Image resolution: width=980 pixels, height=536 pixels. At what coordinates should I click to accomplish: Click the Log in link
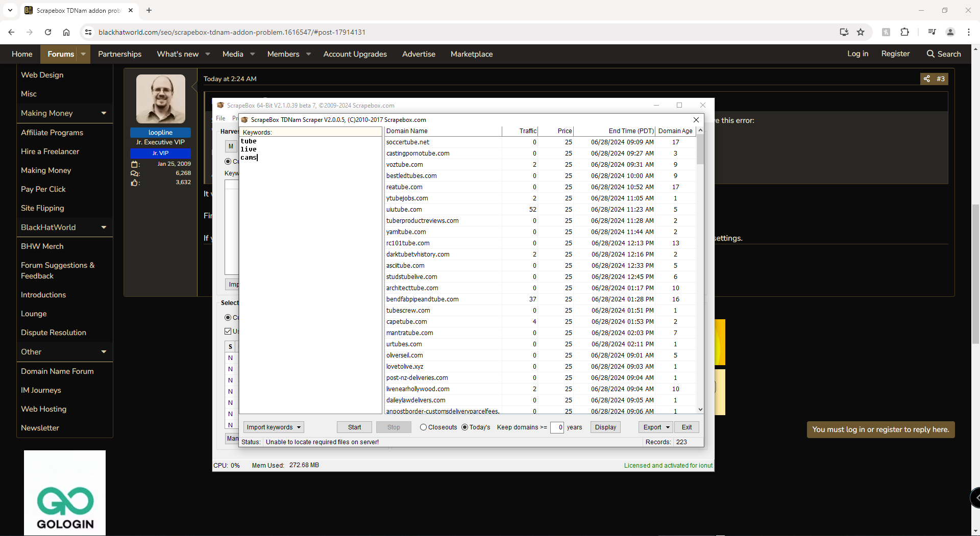pyautogui.click(x=857, y=54)
